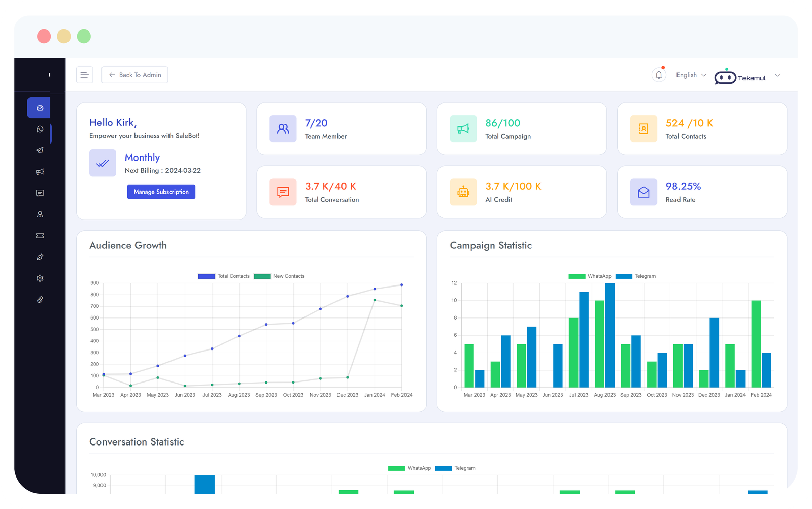Expand the Takamul profile menu chevron
Screen dimensions: 812x509
click(777, 76)
